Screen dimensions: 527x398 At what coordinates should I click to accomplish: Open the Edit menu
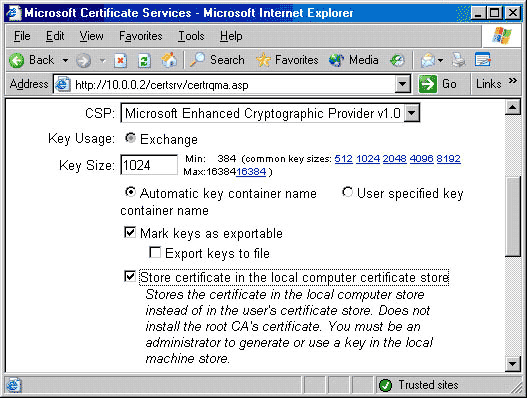(x=55, y=36)
